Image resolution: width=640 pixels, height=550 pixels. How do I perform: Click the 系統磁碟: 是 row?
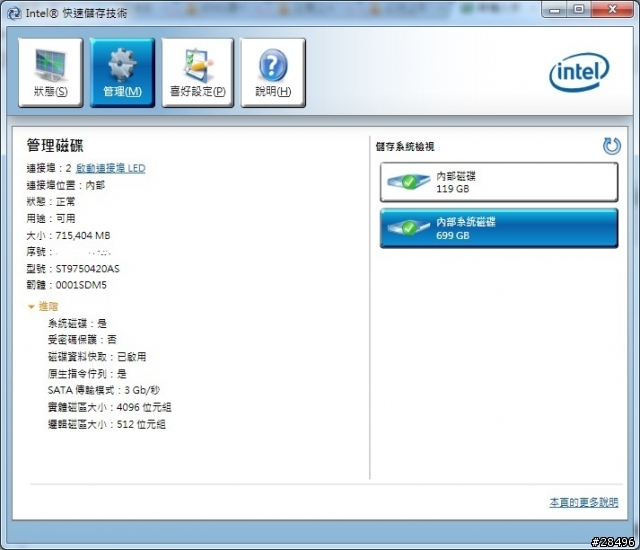pos(77,324)
